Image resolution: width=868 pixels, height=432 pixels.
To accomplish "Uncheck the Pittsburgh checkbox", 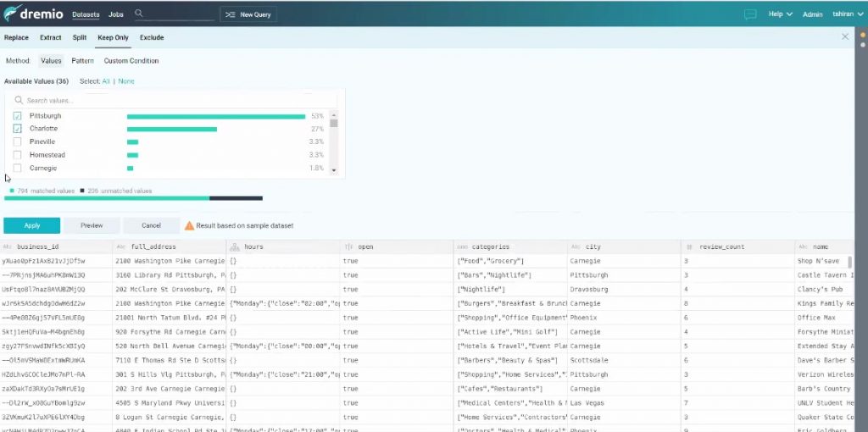I will click(x=17, y=116).
